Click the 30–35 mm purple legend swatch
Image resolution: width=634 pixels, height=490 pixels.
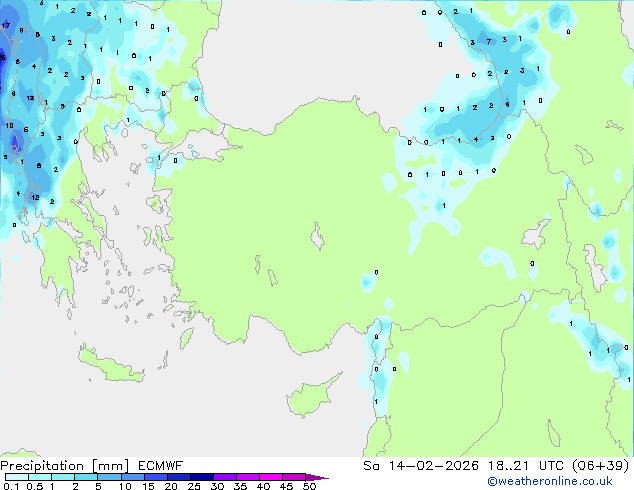coord(225,477)
